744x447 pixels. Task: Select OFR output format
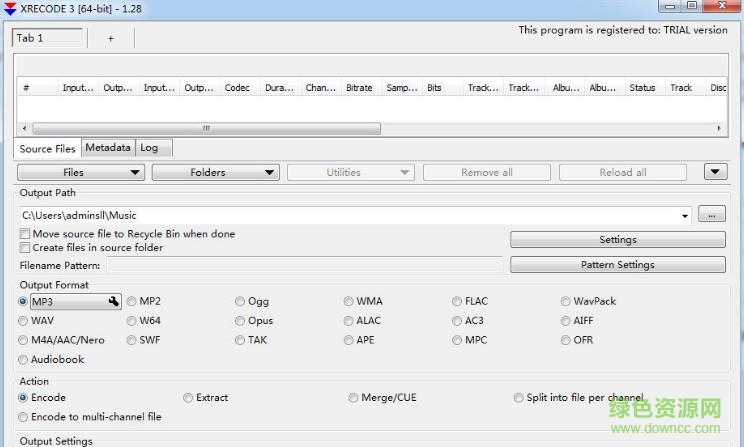566,340
